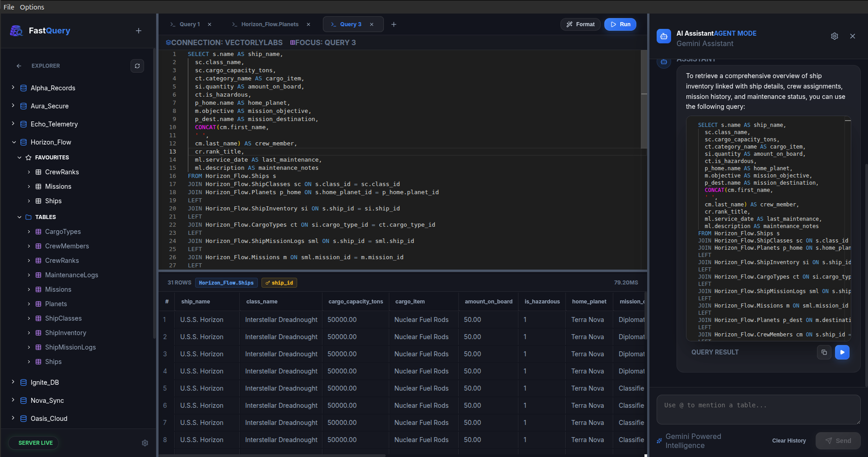Image resolution: width=868 pixels, height=457 pixels.
Task: Expand the CrewMembers table
Action: pyautogui.click(x=29, y=246)
